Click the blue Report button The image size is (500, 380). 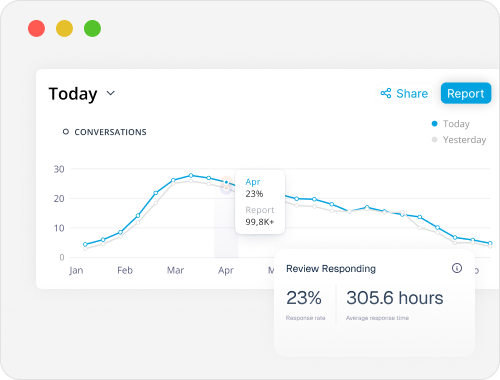(466, 93)
